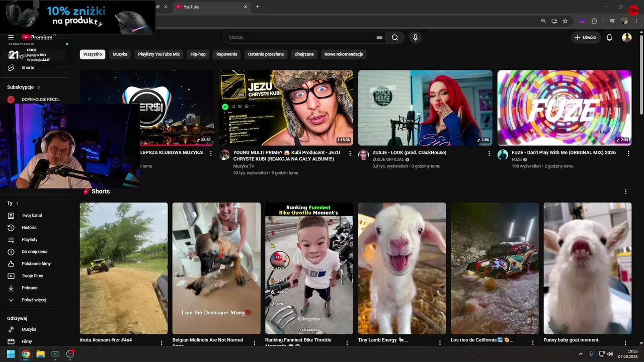Open the Shorts shelf three-dot menu
The image size is (644, 362).
[x=626, y=192]
